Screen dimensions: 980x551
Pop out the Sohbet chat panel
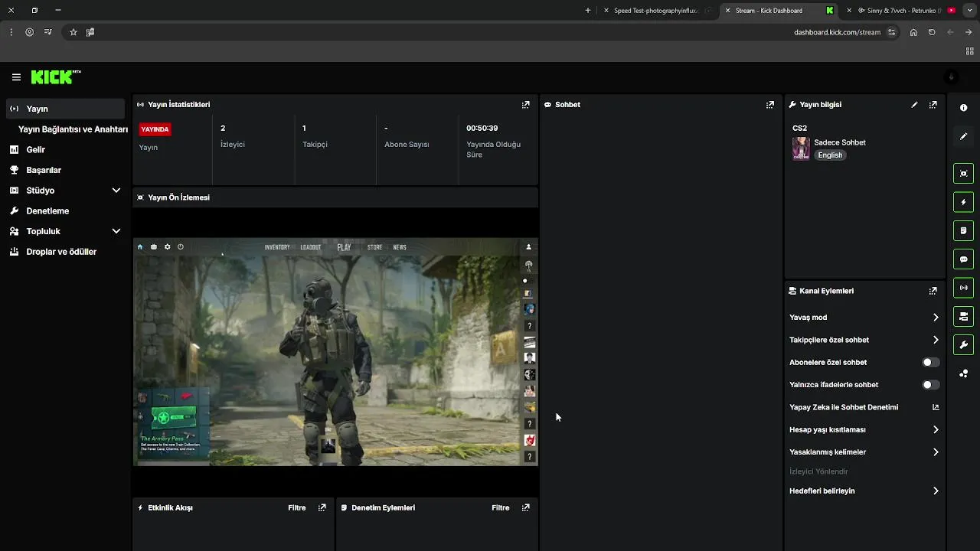coord(770,105)
